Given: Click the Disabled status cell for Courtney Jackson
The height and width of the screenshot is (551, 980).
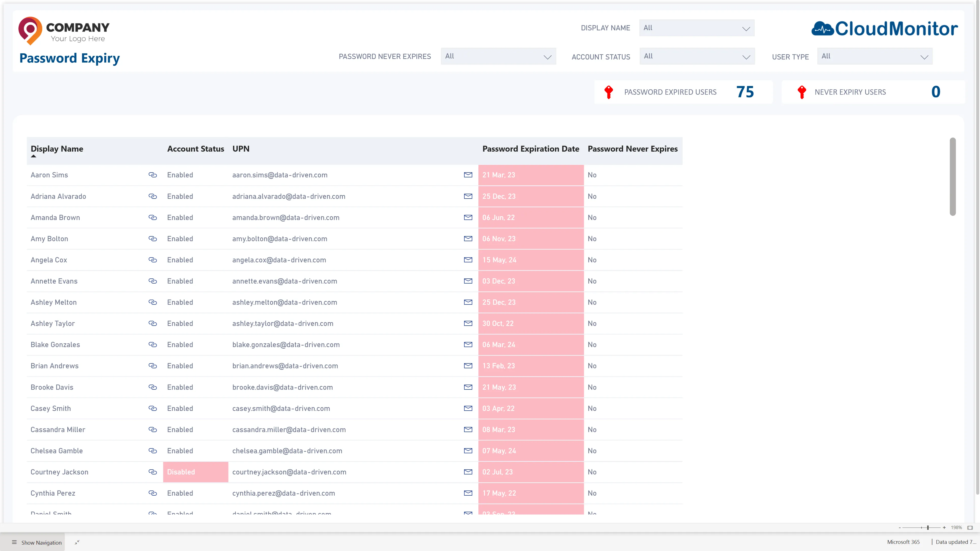Looking at the screenshot, I should coord(196,472).
